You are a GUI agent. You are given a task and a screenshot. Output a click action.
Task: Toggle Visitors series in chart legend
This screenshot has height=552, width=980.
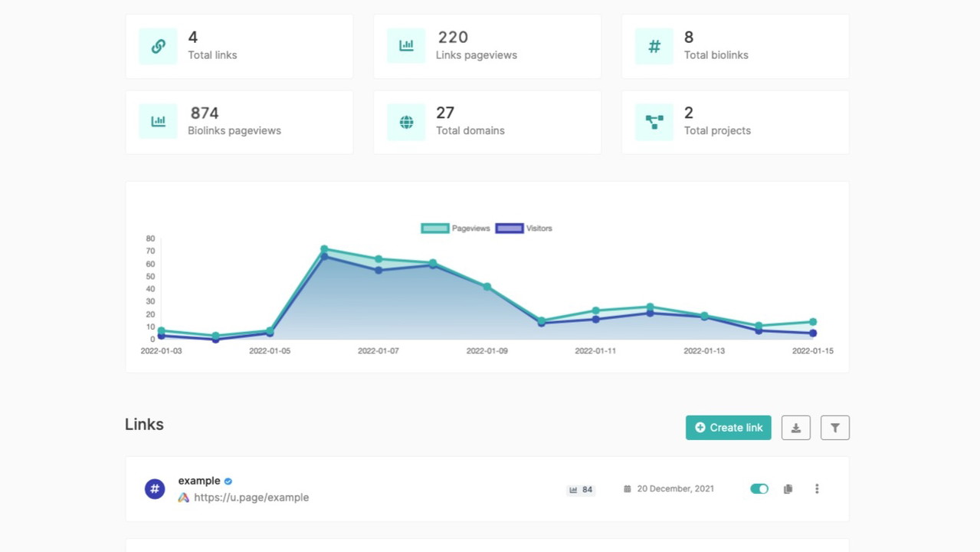click(525, 228)
